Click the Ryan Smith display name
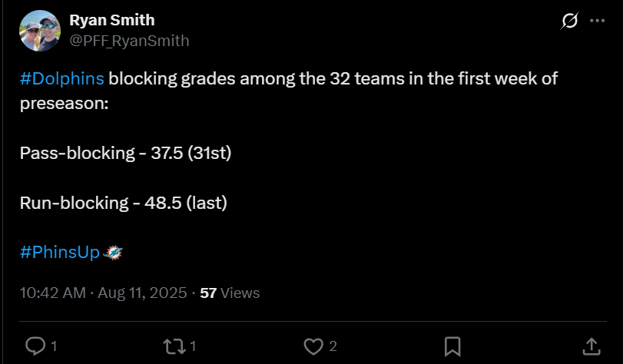The image size is (623, 364). (x=112, y=20)
